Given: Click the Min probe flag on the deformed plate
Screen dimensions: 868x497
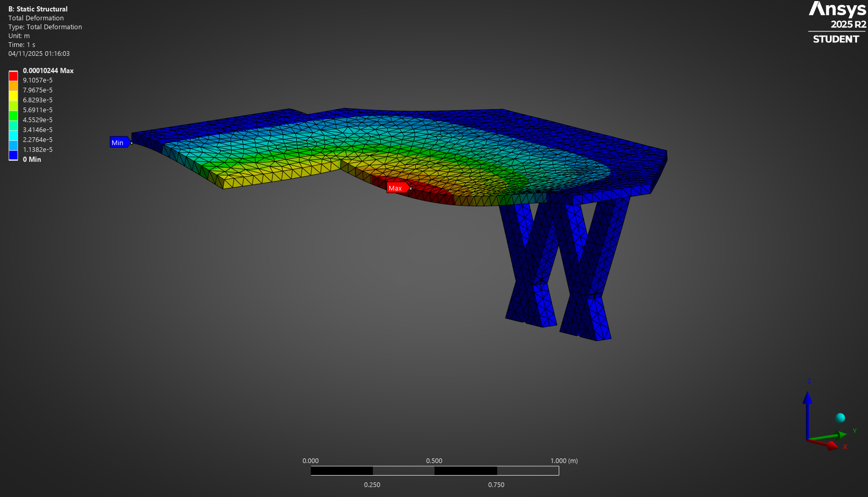Looking at the screenshot, I should 119,142.
